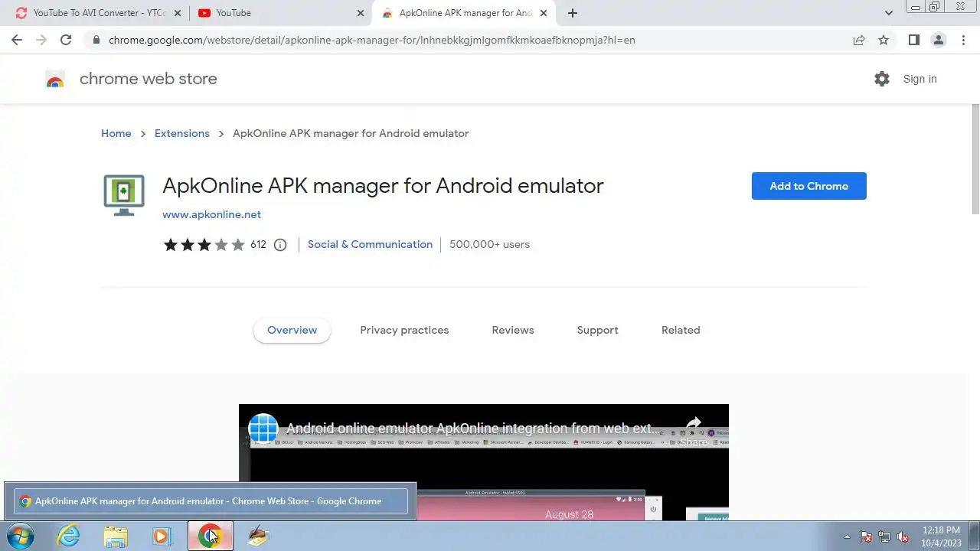Open the Windows Start button
This screenshot has height=551, width=980.
coord(20,536)
